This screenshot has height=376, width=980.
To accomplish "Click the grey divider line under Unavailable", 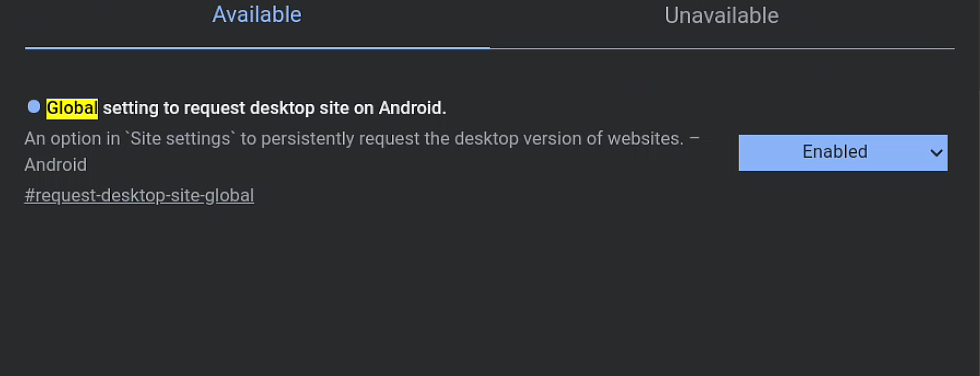I will coord(721,49).
